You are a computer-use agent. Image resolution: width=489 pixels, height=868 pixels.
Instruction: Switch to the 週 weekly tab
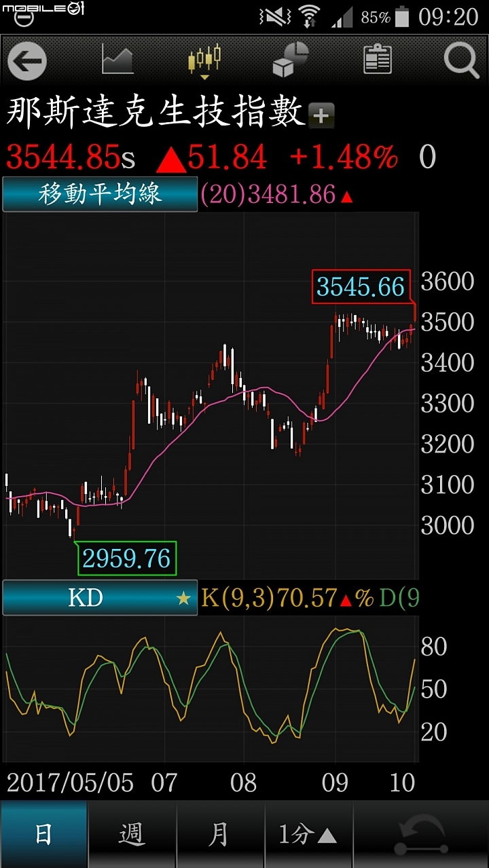point(132,835)
